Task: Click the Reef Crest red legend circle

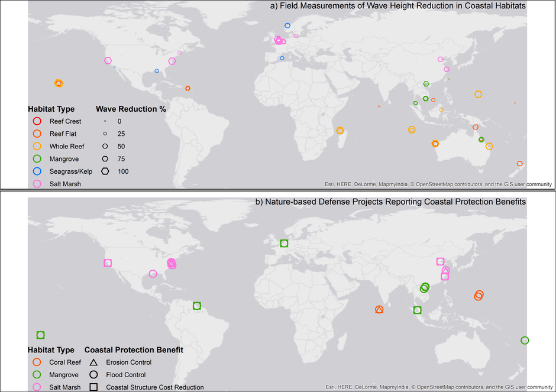Action: tap(37, 121)
